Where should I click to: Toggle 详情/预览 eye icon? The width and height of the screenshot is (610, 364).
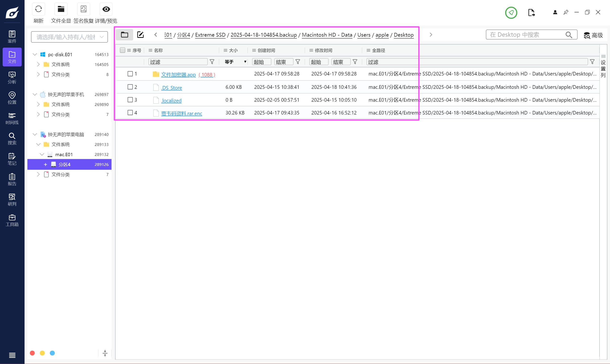click(x=106, y=9)
